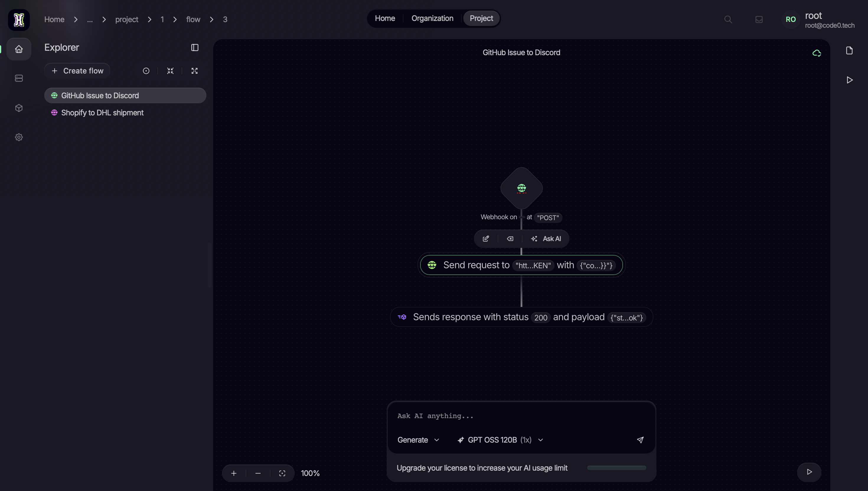Click the Create flow button
The image size is (868, 491).
coord(77,71)
